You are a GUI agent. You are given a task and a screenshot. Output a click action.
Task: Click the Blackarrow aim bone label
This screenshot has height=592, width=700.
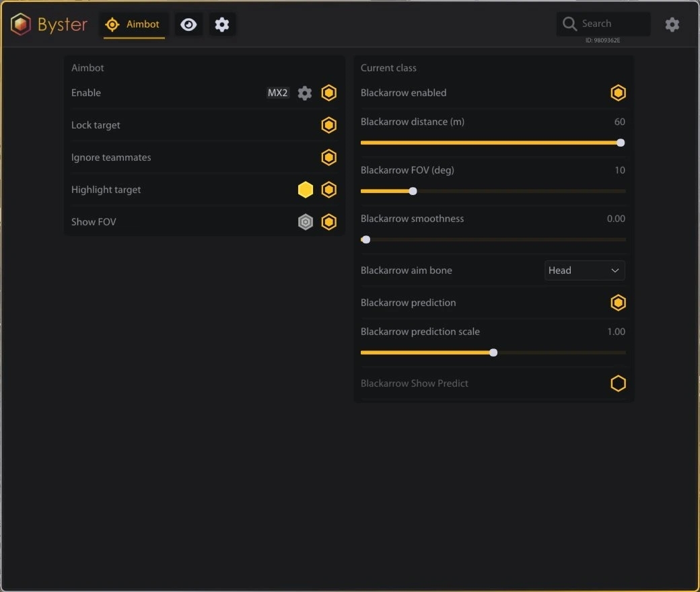coord(407,270)
